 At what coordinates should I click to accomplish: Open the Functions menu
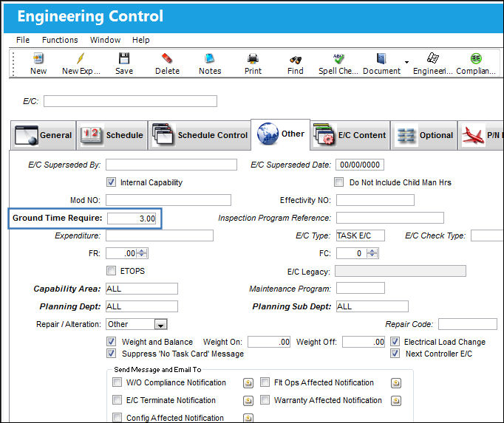pyautogui.click(x=60, y=40)
